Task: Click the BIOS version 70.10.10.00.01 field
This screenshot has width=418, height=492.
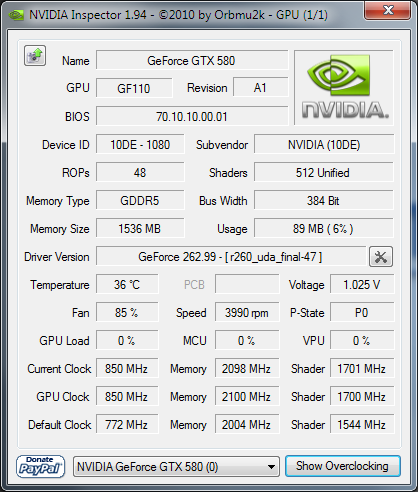Action: coord(192,116)
